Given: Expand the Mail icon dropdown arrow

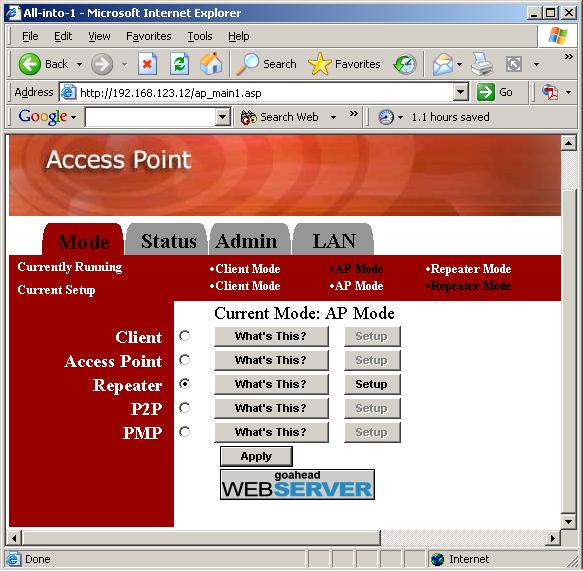Looking at the screenshot, I should (460, 64).
